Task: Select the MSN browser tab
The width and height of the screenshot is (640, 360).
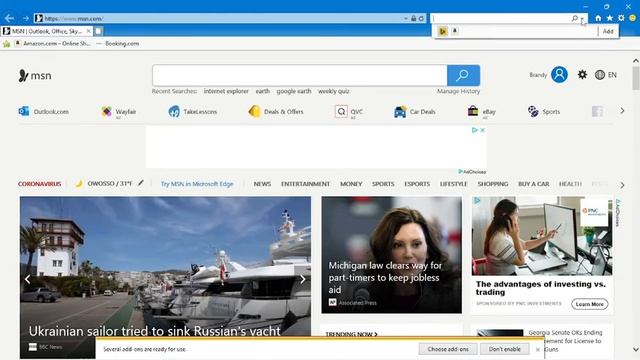Action: tap(47, 31)
